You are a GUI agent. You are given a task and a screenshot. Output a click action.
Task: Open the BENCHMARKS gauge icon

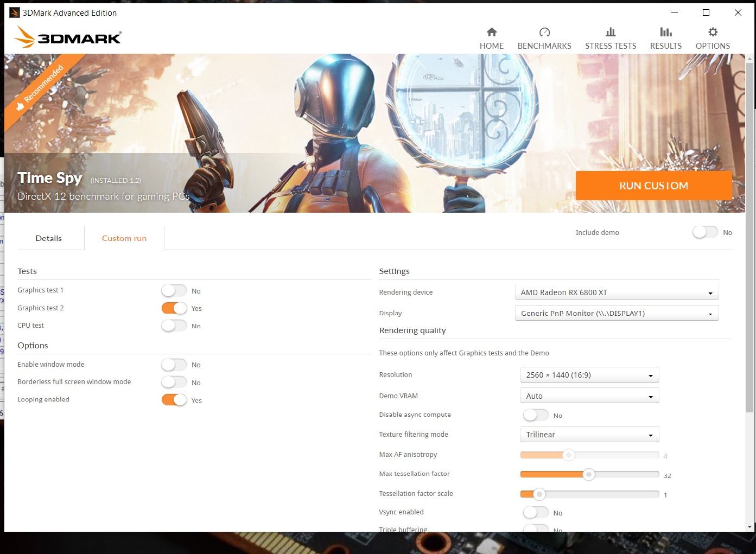[x=544, y=32]
